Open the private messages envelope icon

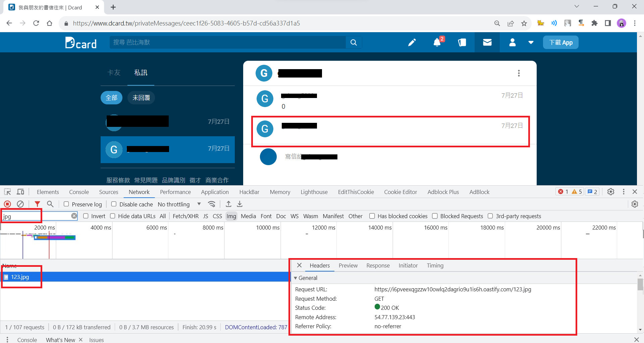coord(487,42)
